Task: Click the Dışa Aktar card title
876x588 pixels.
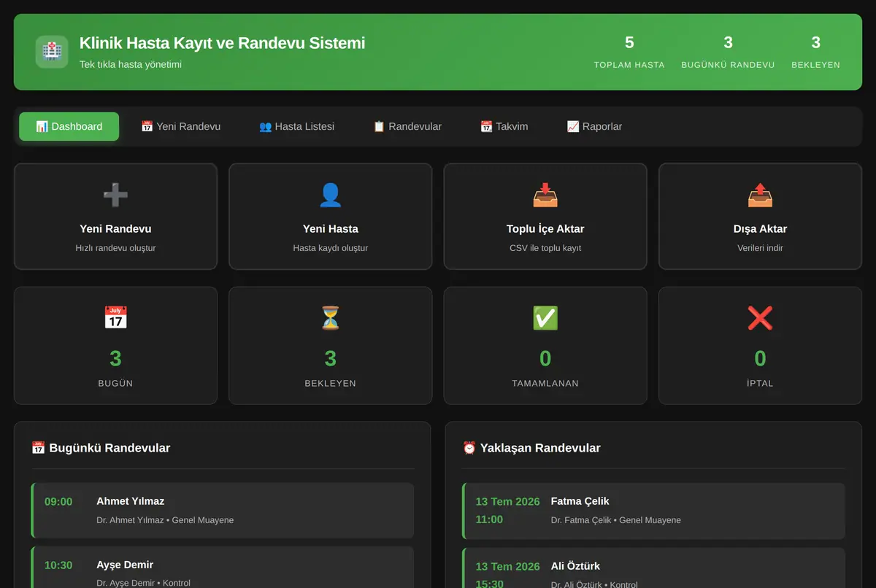Action: click(x=760, y=229)
